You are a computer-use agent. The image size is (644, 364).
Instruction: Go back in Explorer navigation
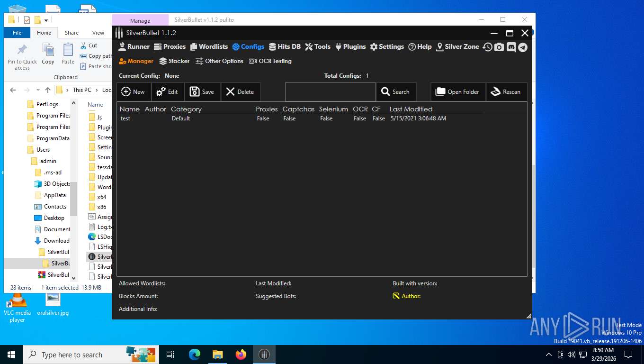point(13,90)
